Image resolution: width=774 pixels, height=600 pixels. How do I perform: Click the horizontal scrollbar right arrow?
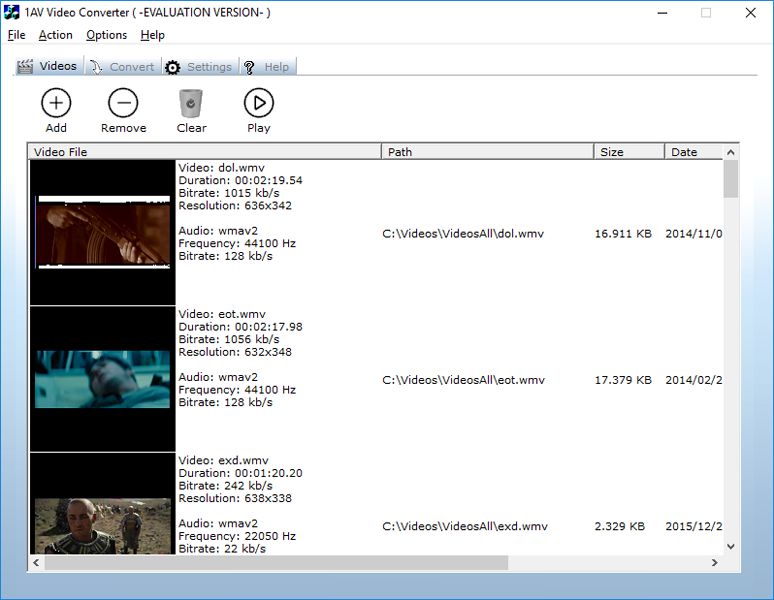point(714,562)
